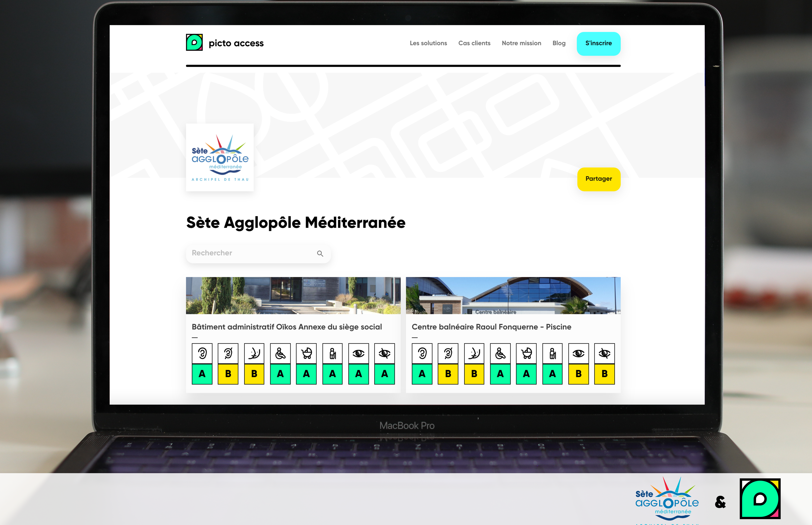Click the A grade under Centre balnéaire stroller

click(526, 374)
